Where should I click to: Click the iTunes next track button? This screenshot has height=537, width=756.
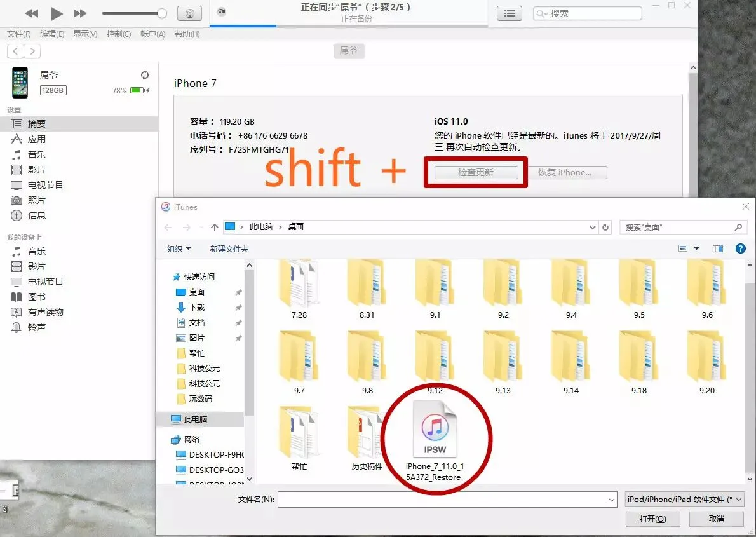[80, 13]
